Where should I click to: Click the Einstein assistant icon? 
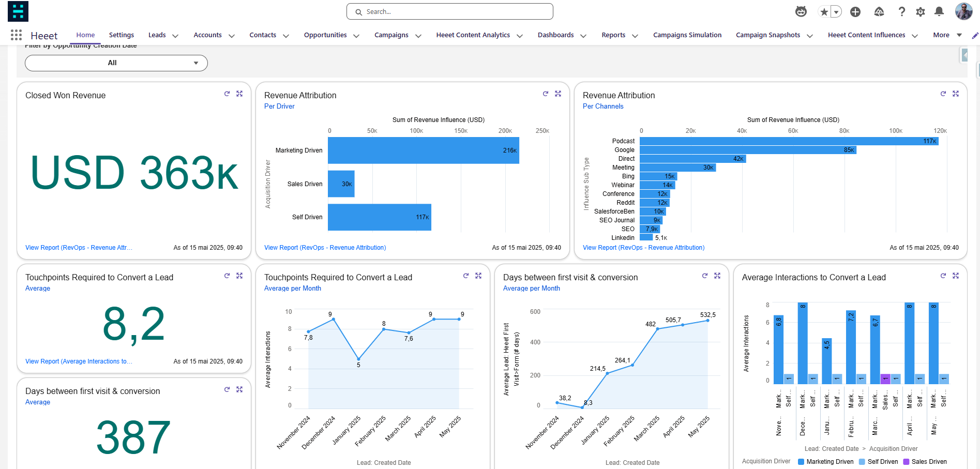801,11
